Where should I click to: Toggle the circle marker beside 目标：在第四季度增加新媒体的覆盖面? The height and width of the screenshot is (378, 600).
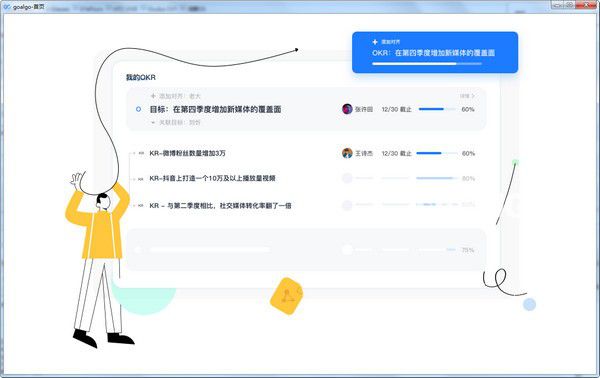139,109
